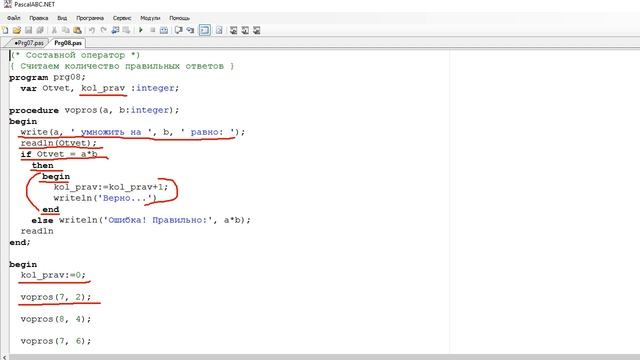This screenshot has width=640, height=360.
Task: Click the 'procedure vopros(a, b:integer);' line
Action: coord(94,110)
